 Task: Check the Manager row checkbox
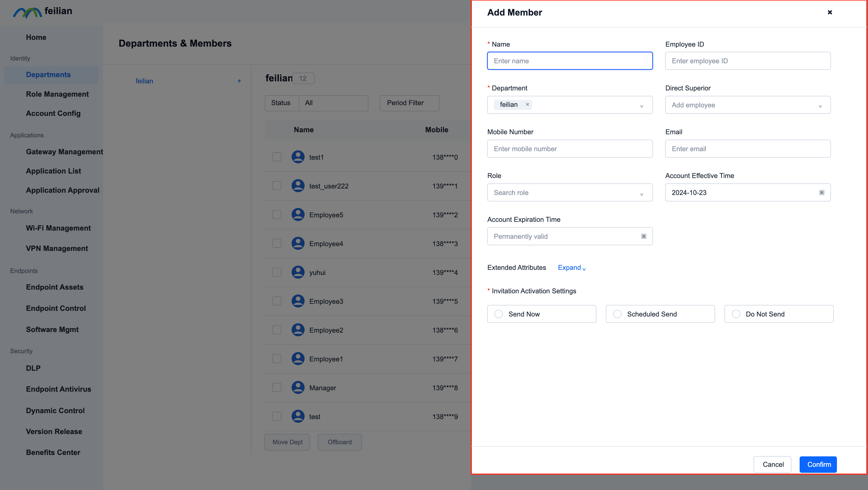(277, 387)
